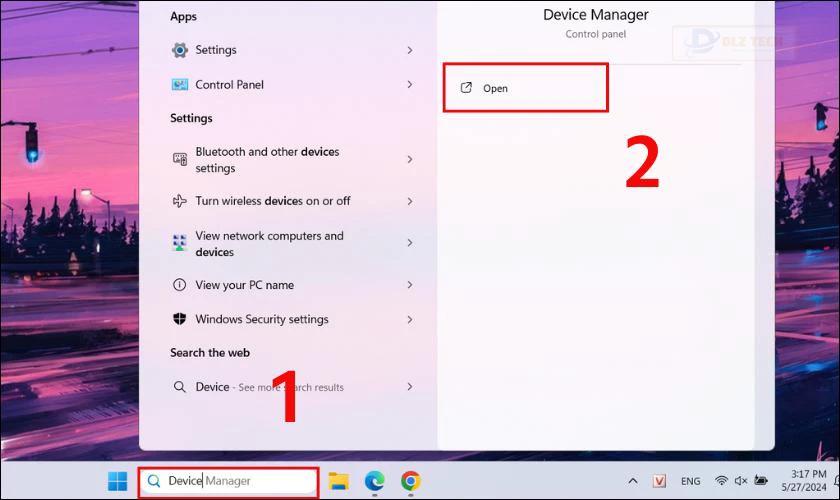Switch input language via ENG
Image resolution: width=840 pixels, height=500 pixels.
pos(691,481)
